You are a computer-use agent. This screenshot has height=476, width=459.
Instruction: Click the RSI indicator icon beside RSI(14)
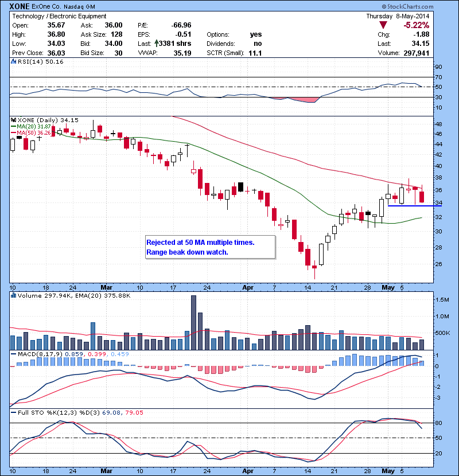(13, 61)
